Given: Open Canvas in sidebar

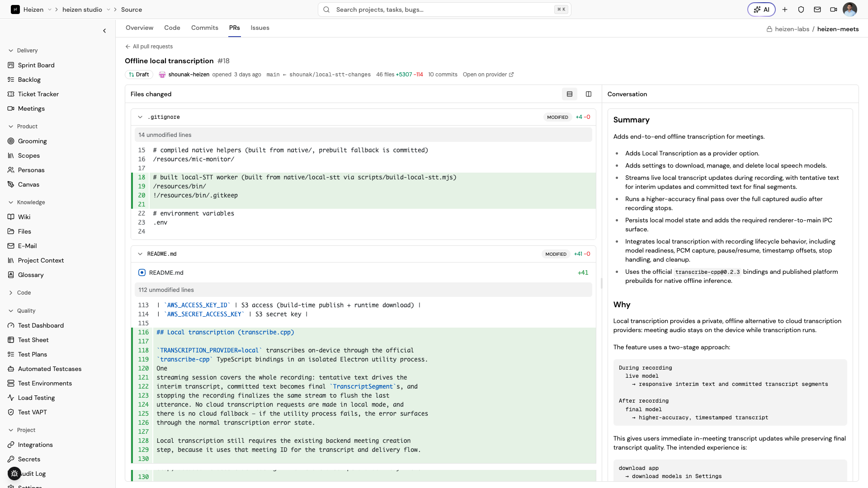Looking at the screenshot, I should click(28, 184).
